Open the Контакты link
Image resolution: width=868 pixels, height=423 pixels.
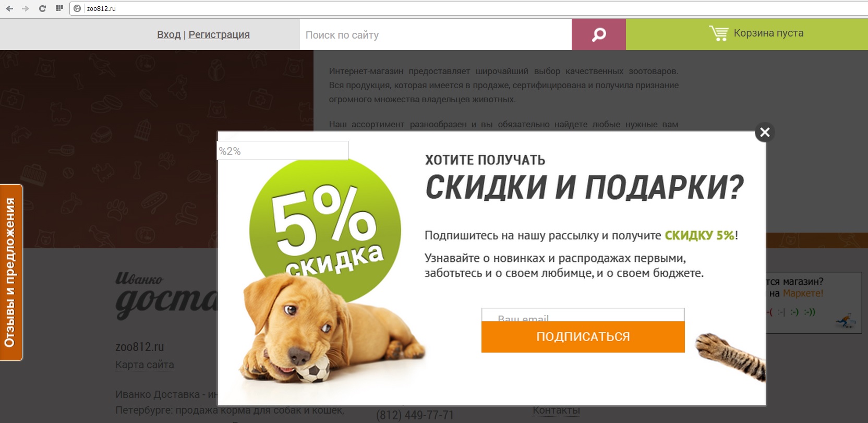point(556,410)
